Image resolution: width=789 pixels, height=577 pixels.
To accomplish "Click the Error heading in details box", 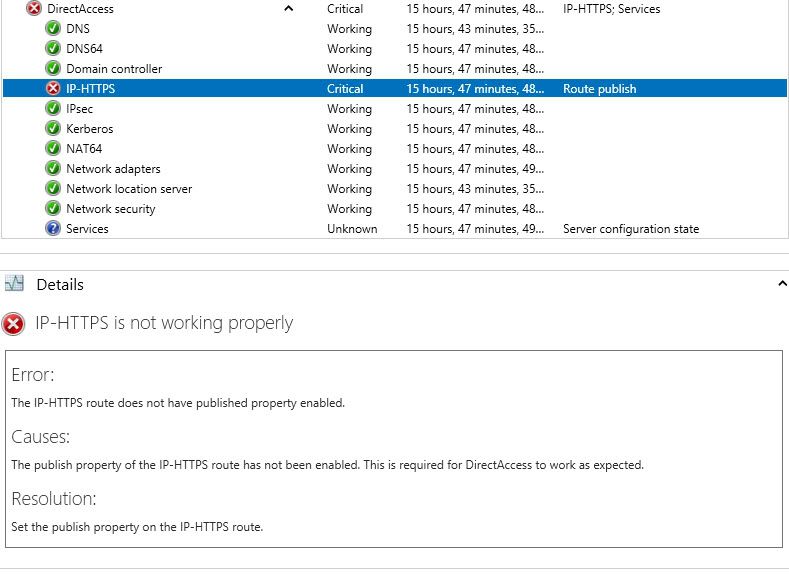I will click(33, 375).
